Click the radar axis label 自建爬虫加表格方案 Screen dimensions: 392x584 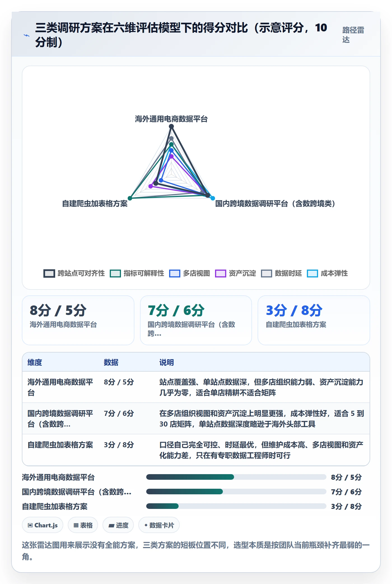pos(95,203)
